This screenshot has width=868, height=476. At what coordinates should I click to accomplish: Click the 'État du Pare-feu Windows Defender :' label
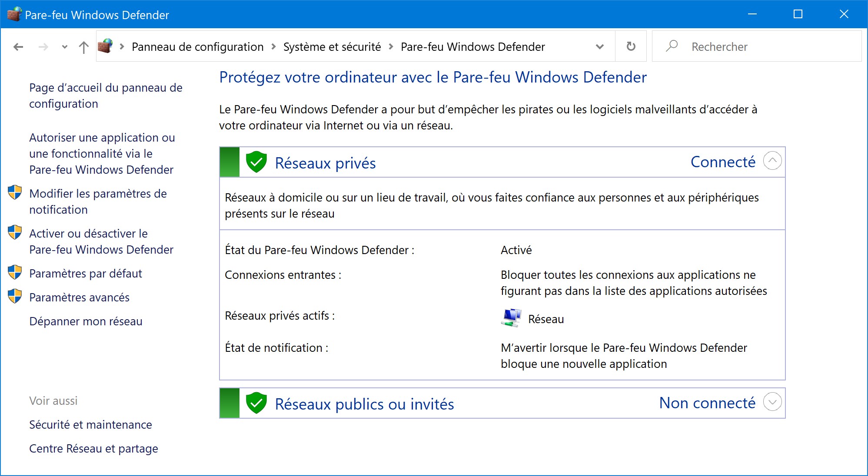point(319,250)
